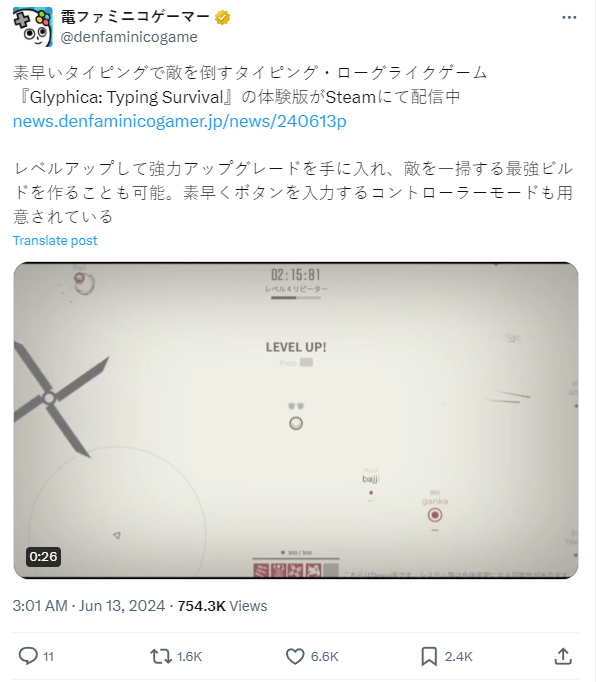Click Translate post

55,241
